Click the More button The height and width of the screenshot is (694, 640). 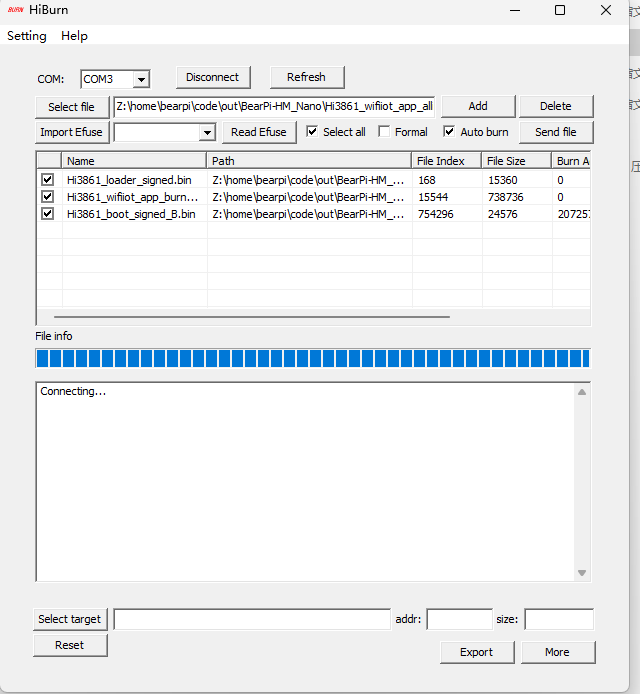coord(558,652)
